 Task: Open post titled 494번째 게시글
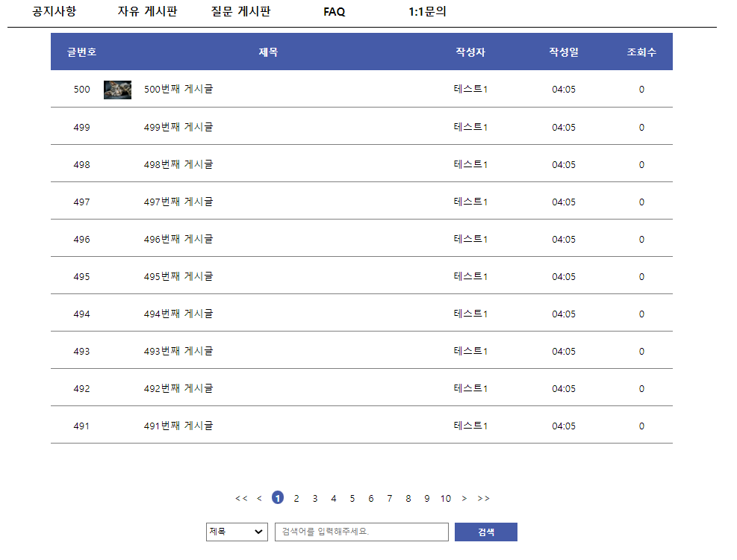[x=178, y=314]
